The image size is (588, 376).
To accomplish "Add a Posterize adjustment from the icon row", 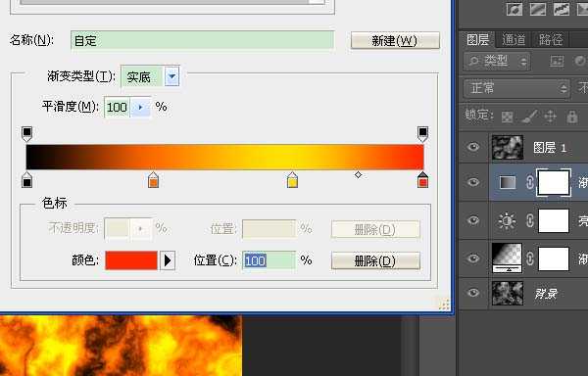I will [x=537, y=9].
